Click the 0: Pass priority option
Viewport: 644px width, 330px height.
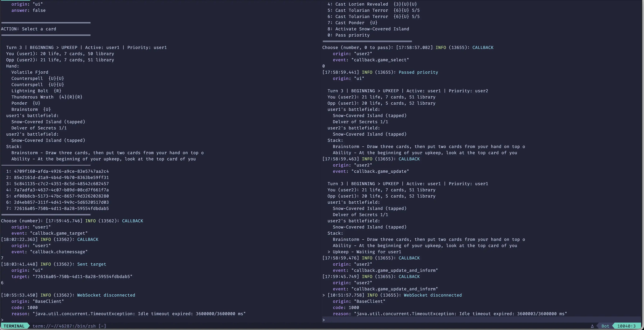point(349,35)
